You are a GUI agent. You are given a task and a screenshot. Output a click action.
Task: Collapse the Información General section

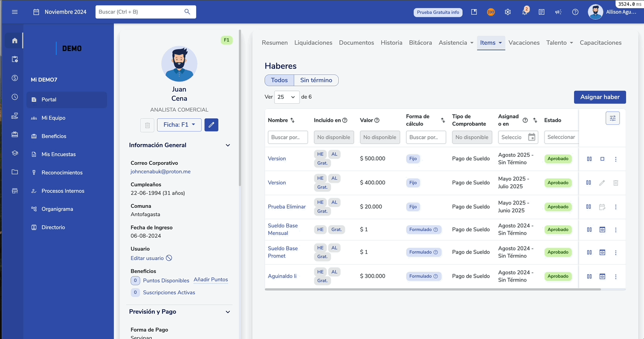tap(228, 145)
